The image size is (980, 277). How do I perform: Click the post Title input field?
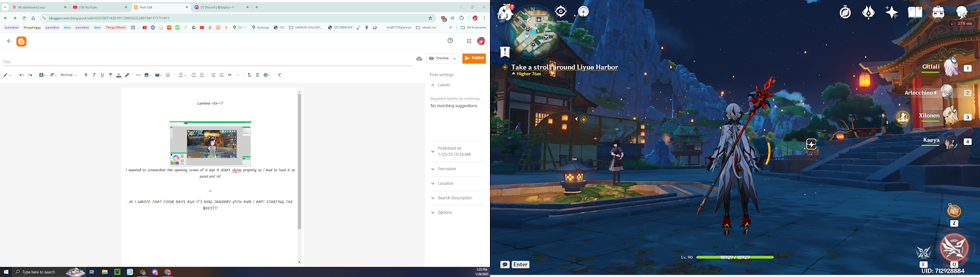point(207,62)
